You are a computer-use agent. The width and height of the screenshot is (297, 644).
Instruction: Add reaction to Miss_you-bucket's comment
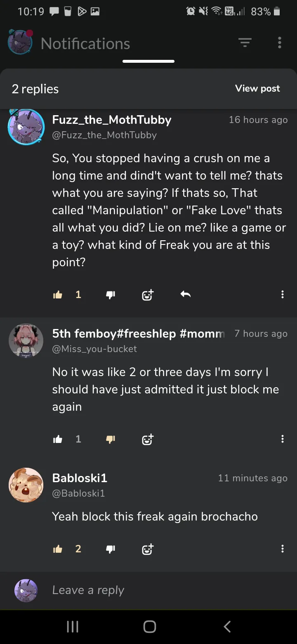(147, 439)
